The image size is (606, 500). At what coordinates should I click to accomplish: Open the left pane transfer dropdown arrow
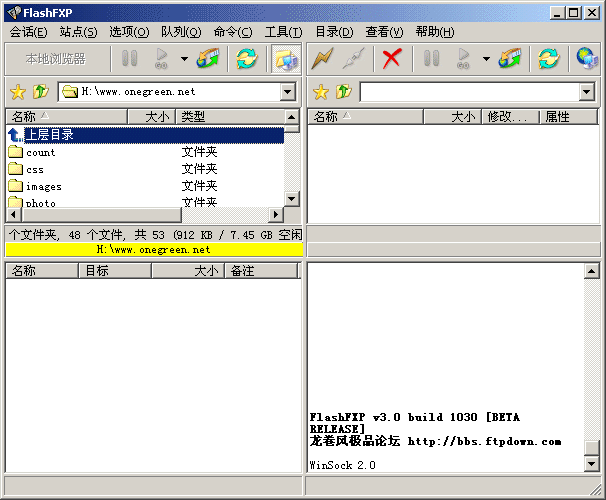click(184, 59)
